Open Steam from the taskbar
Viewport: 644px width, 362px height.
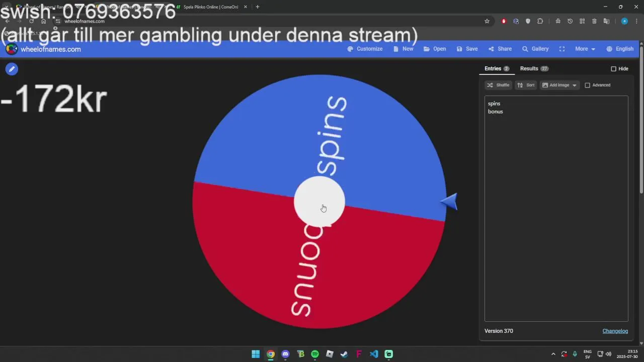point(344,354)
